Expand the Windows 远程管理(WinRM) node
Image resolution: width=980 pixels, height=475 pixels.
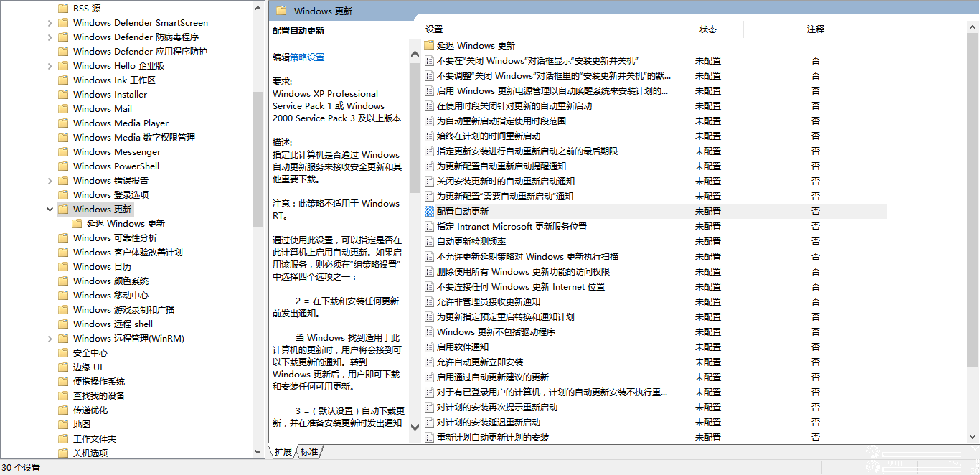[x=50, y=339]
